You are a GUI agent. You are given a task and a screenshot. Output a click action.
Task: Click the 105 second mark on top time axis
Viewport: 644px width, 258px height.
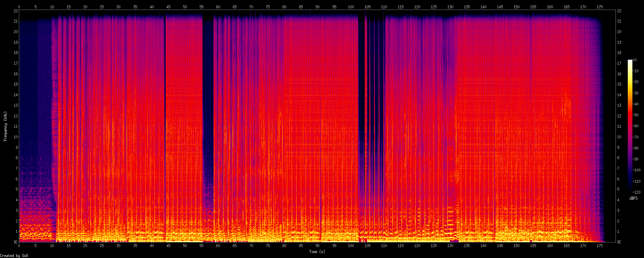click(x=367, y=7)
